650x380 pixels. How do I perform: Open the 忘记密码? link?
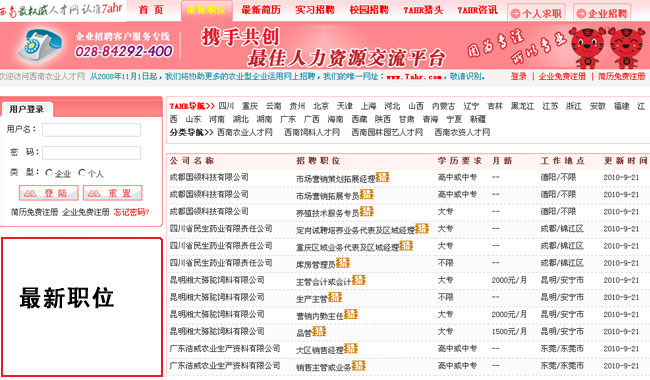click(x=131, y=212)
